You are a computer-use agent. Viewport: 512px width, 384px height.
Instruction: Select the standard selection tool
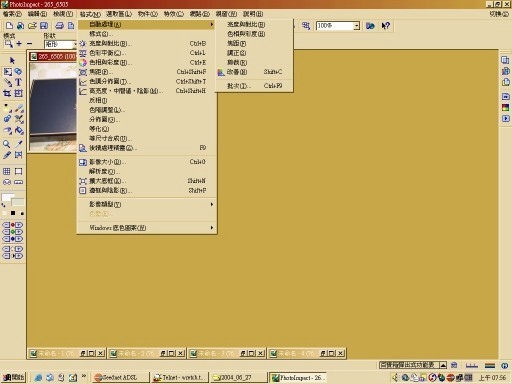[x=7, y=72]
